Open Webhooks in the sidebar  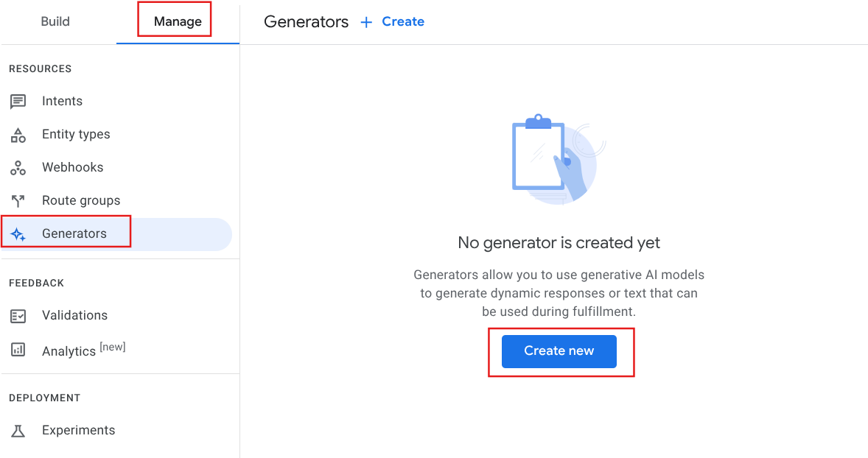click(x=72, y=167)
